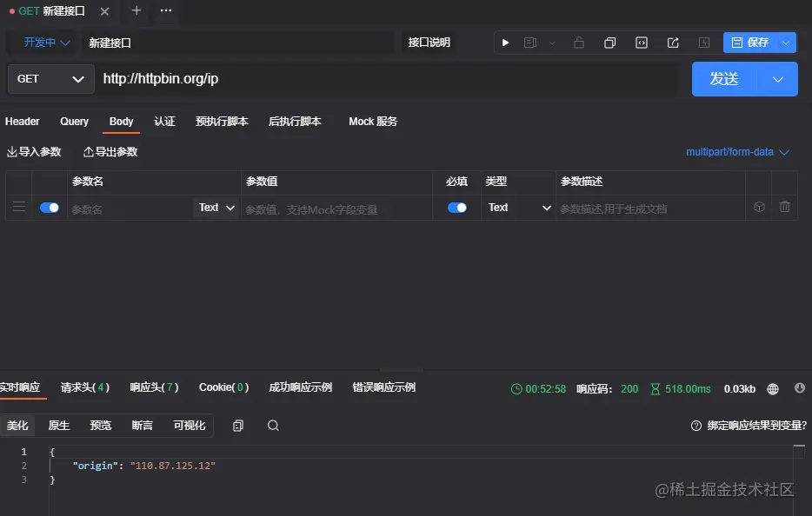Viewport: 812px width, 516px height.
Task: Click the cube mock icon in parameter row
Action: pos(759,207)
